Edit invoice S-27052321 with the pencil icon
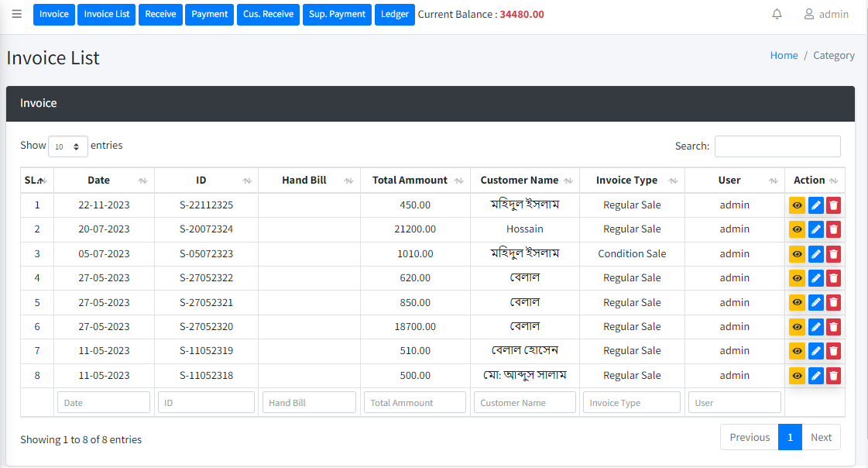Screen dimensions: 868x468 pos(815,302)
